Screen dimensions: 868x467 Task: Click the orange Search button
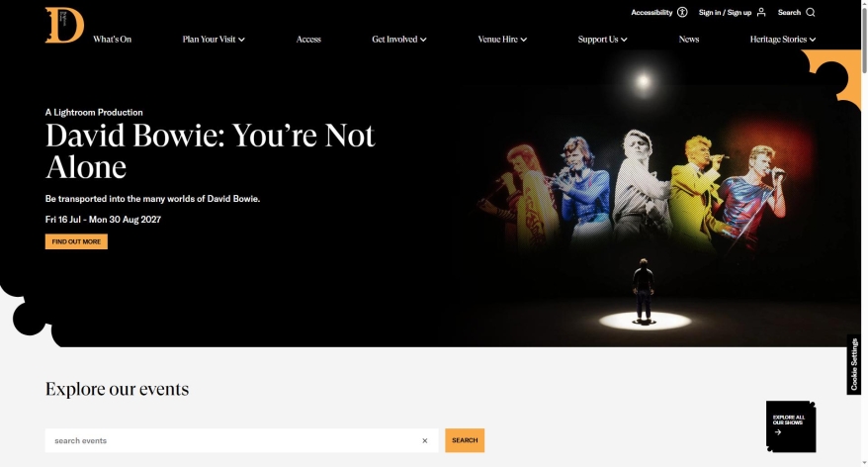[x=465, y=440]
